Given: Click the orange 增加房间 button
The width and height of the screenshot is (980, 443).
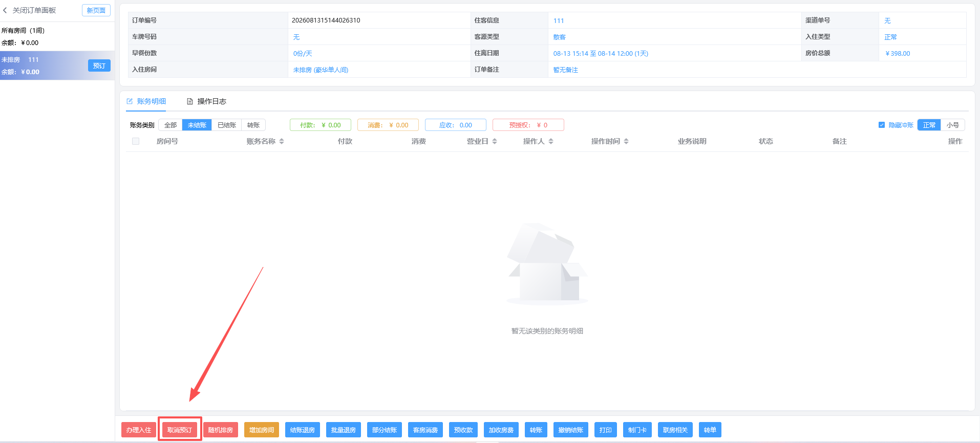Looking at the screenshot, I should click(262, 430).
